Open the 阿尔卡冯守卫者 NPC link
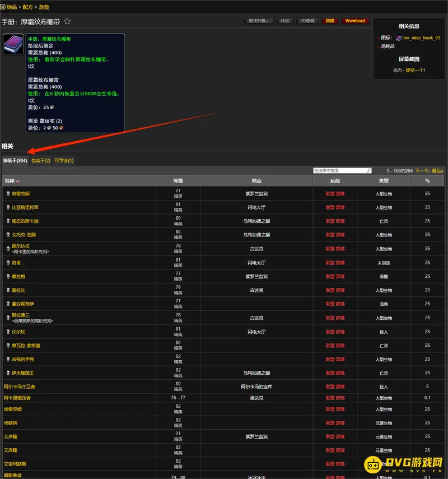Image resolution: width=448 pixels, height=479 pixels. (20, 387)
